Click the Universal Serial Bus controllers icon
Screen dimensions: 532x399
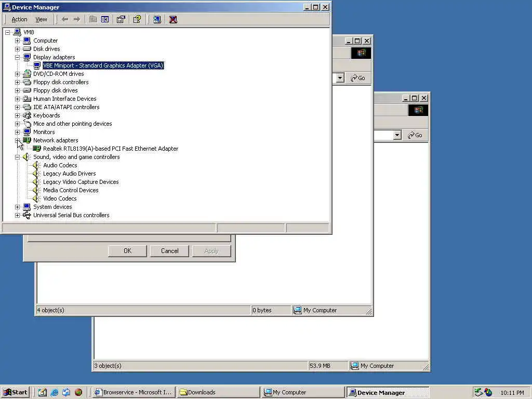click(x=27, y=215)
